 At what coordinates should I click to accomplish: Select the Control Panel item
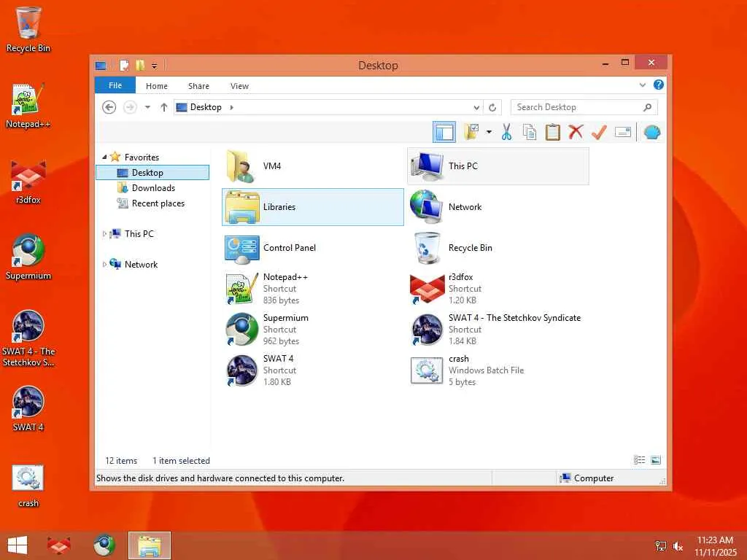(312, 248)
